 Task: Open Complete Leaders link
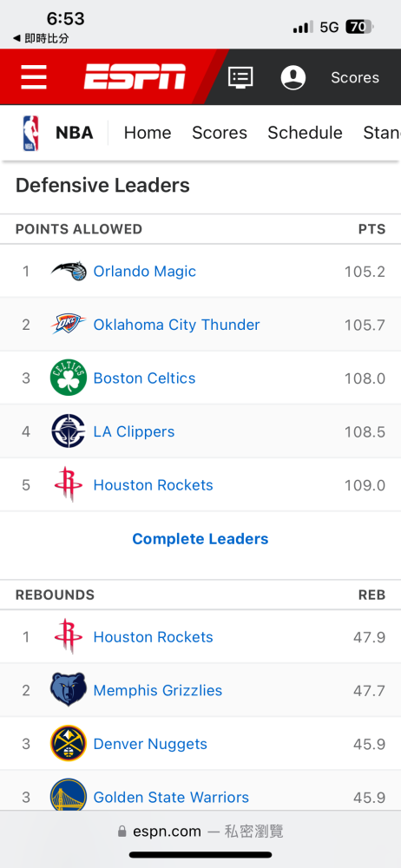click(200, 539)
